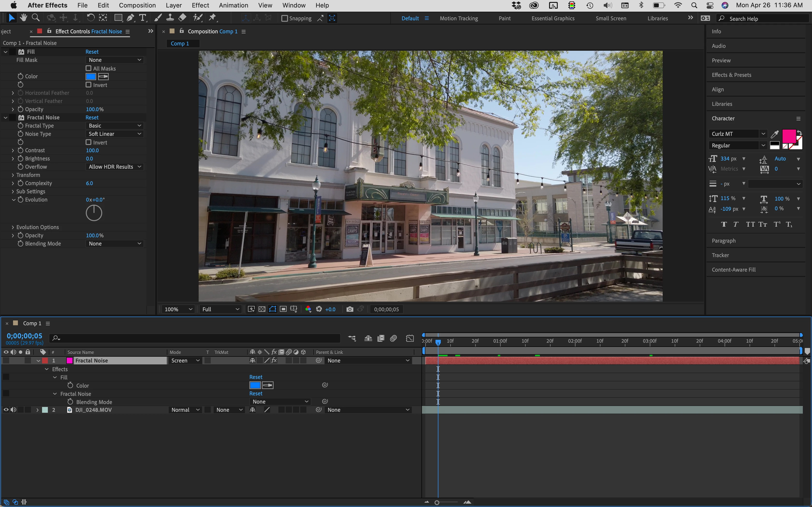
Task: Expand the Transform property group
Action: click(x=13, y=175)
